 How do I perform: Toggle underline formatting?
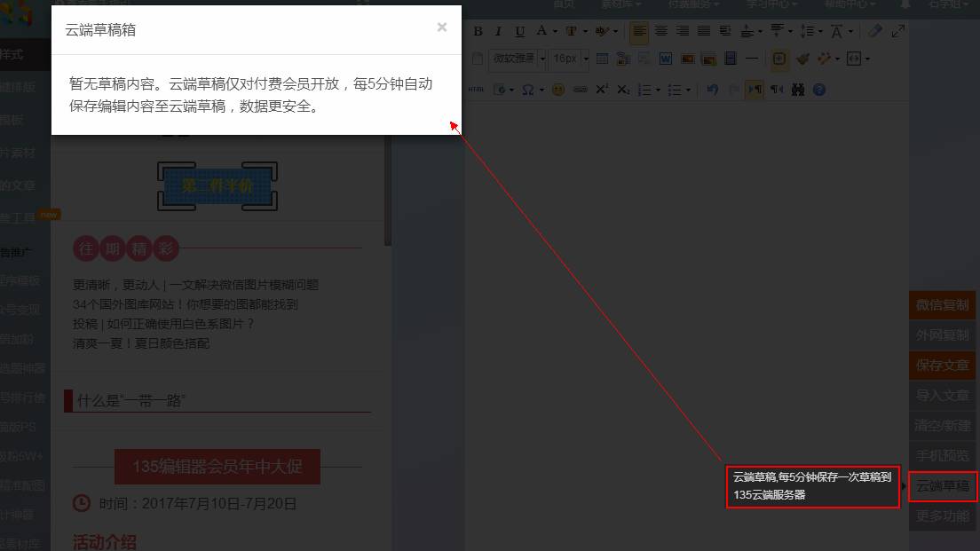click(519, 31)
